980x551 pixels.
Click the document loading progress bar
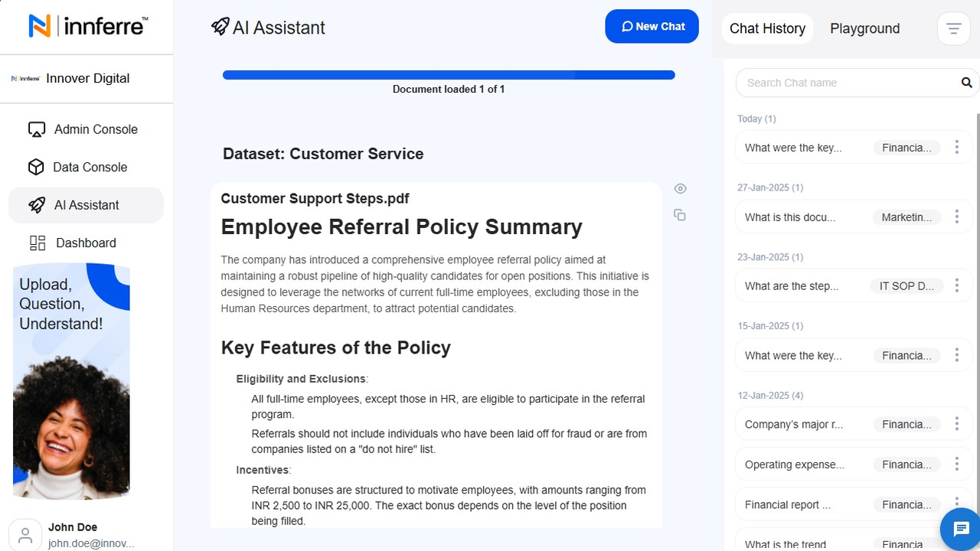tap(449, 75)
